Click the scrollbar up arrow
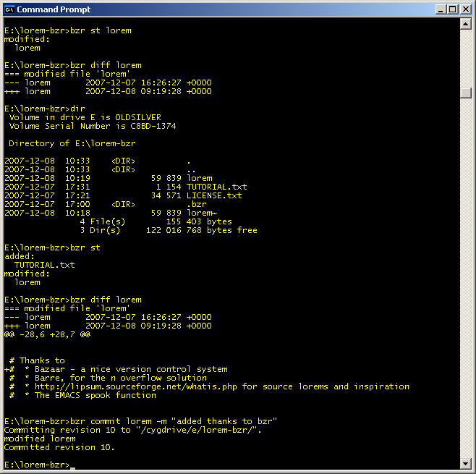 tap(466, 24)
